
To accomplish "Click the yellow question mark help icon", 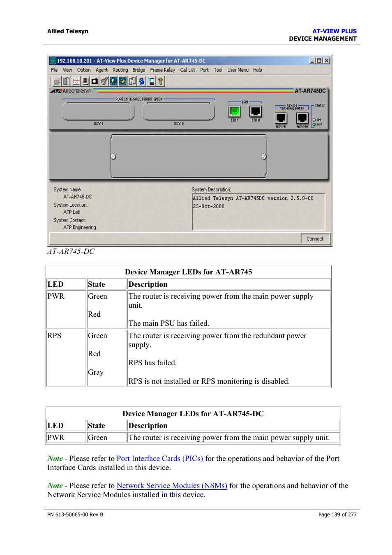I will pyautogui.click(x=161, y=81).
